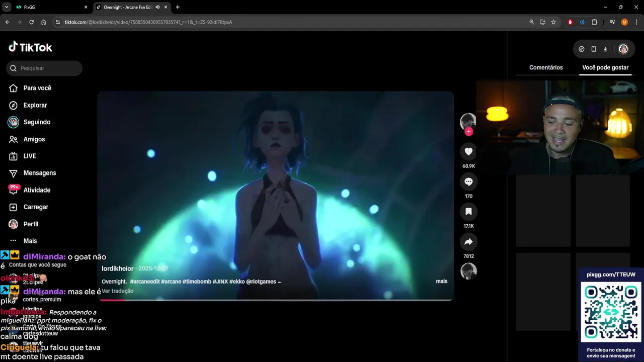The width and height of the screenshot is (644, 362).
Task: Open the cortes_premuim followed account
Action: [x=42, y=299]
